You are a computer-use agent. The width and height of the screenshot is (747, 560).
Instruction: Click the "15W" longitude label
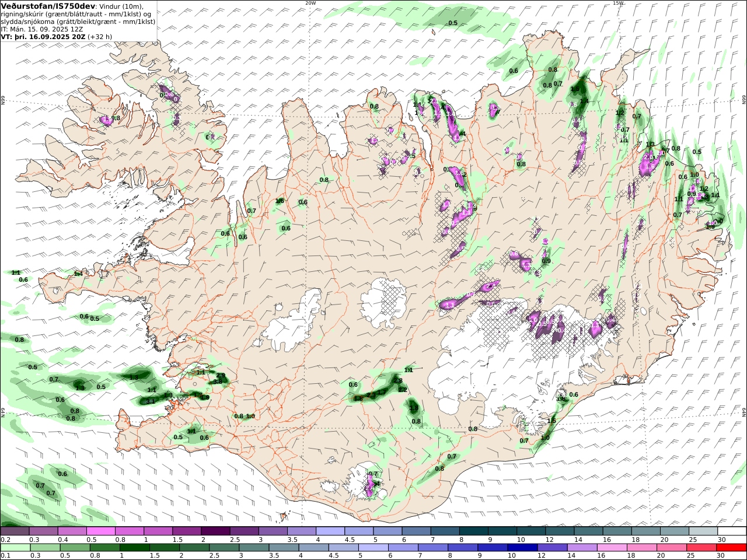[x=618, y=3]
